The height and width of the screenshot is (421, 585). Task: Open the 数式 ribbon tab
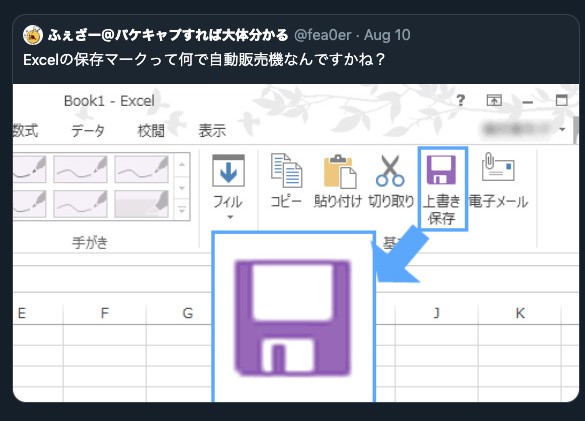25,131
